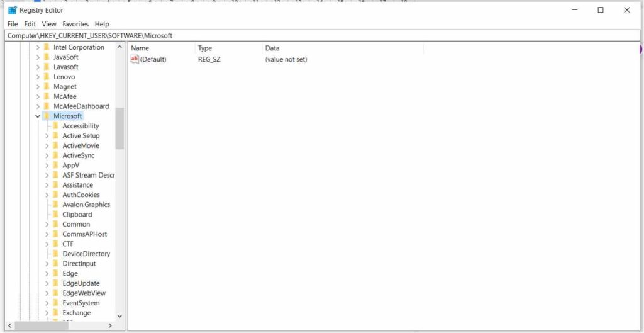Viewport: 644px width, 333px height.
Task: Click the CTF folder icon
Action: (x=55, y=244)
